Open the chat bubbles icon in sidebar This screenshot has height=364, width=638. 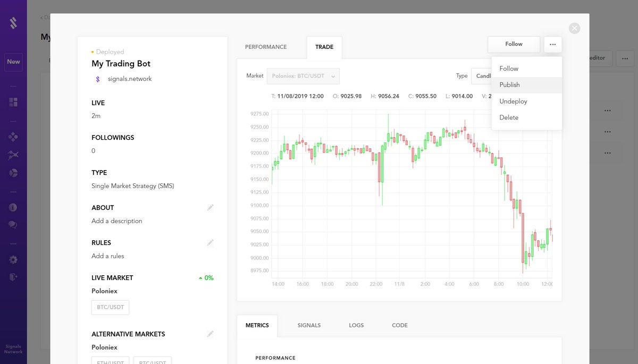pos(13,225)
